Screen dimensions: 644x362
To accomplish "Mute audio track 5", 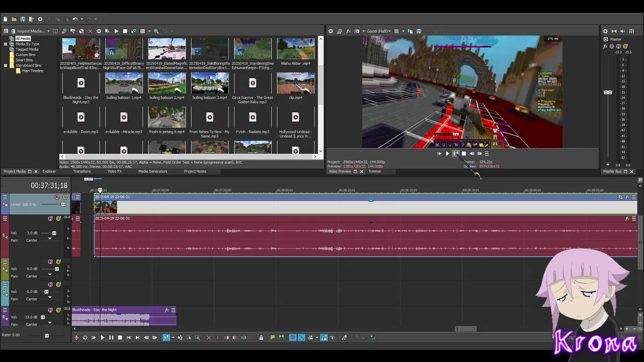I will 50,218.
